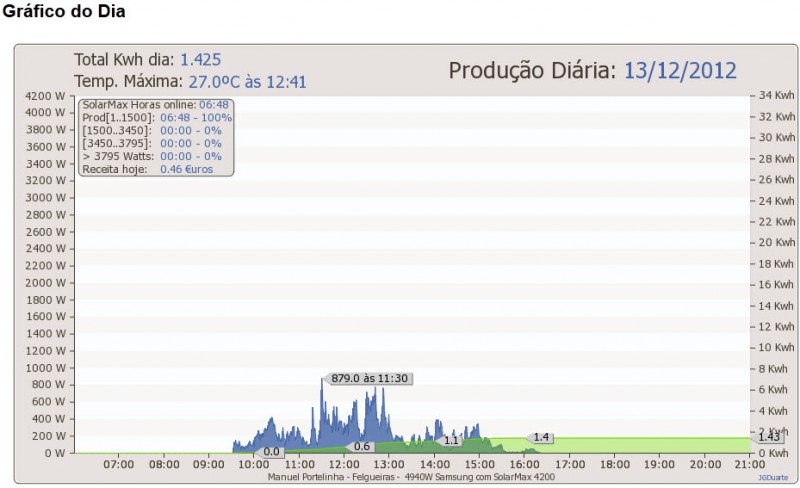800x488 pixels.
Task: Click the '1.4' cumulative marker
Action: 540,437
